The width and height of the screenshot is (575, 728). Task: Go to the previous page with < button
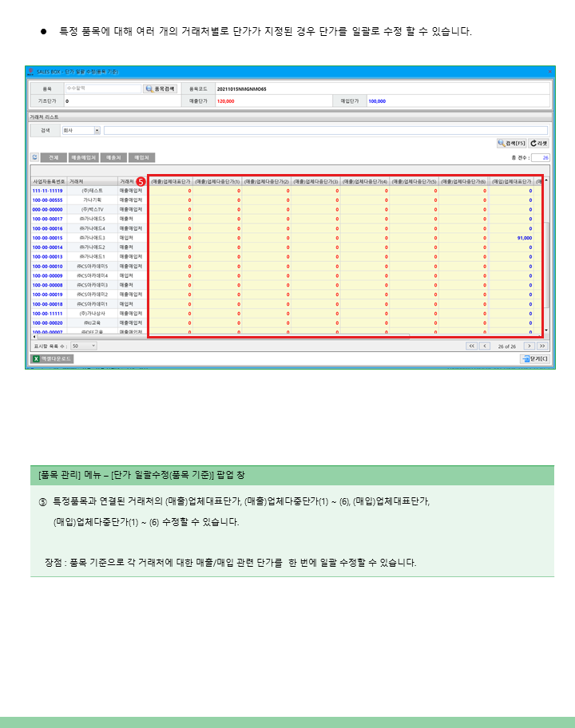(485, 346)
